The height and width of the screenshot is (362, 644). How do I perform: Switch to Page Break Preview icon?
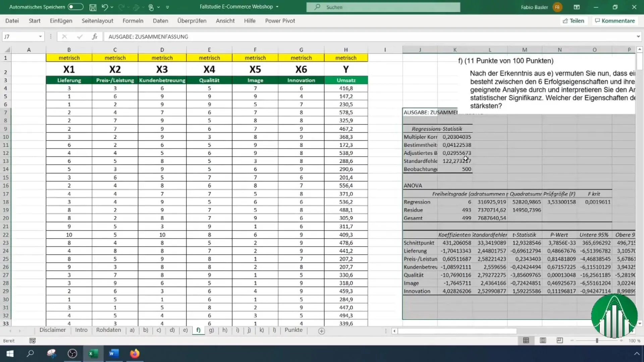click(559, 341)
